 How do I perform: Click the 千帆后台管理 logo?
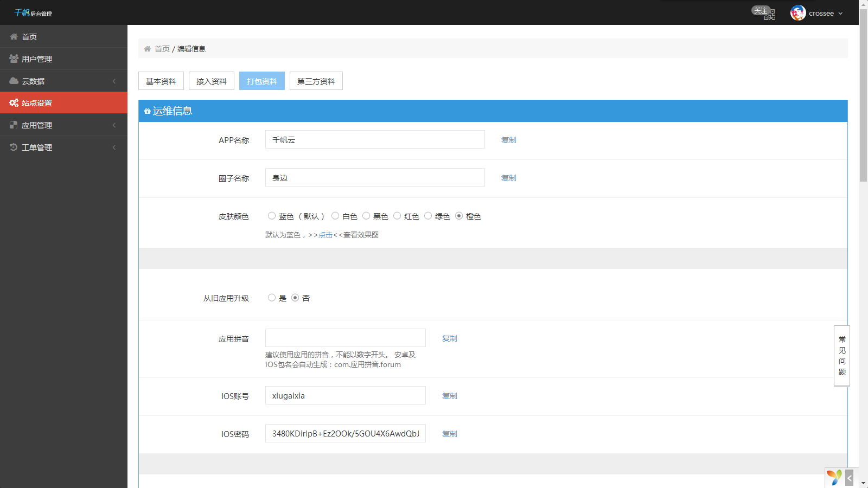[33, 12]
